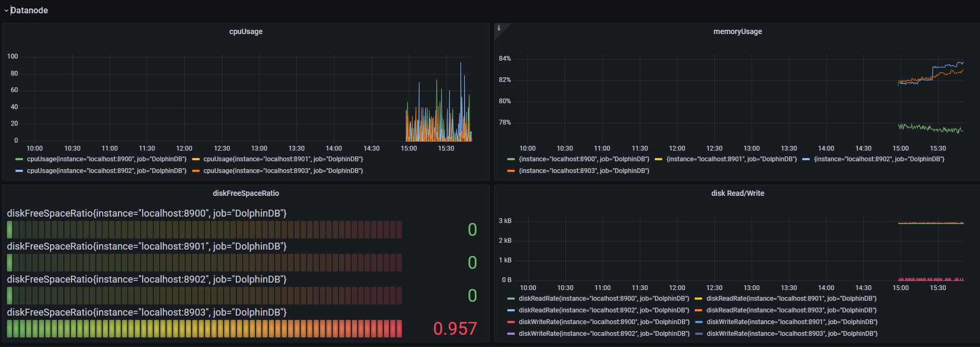Click blue color swatch of cpuUsage localhost:8902
The width and height of the screenshot is (980, 347).
click(19, 171)
